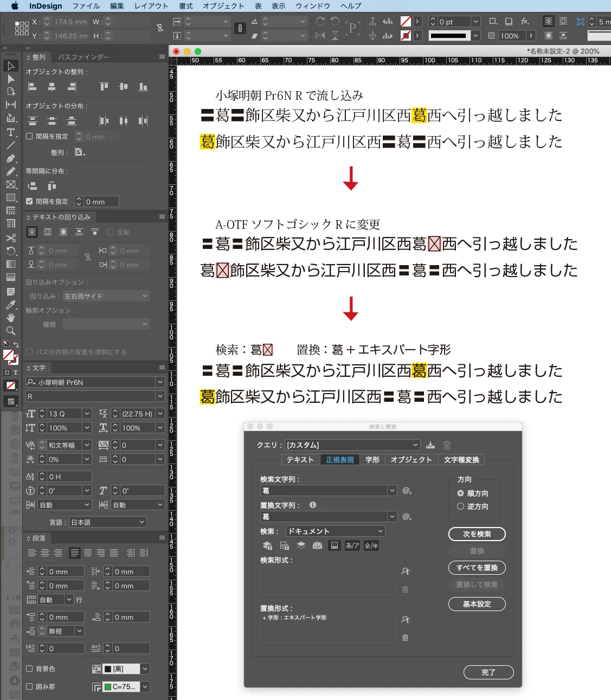This screenshot has height=700, width=611.
Task: Select the Hand tool
Action: pos(11,318)
